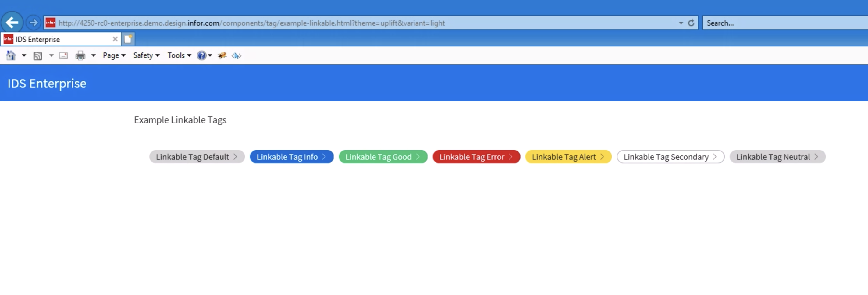The height and width of the screenshot is (295, 868).
Task: Click the red Linkable Tag Error tag
Action: point(476,157)
